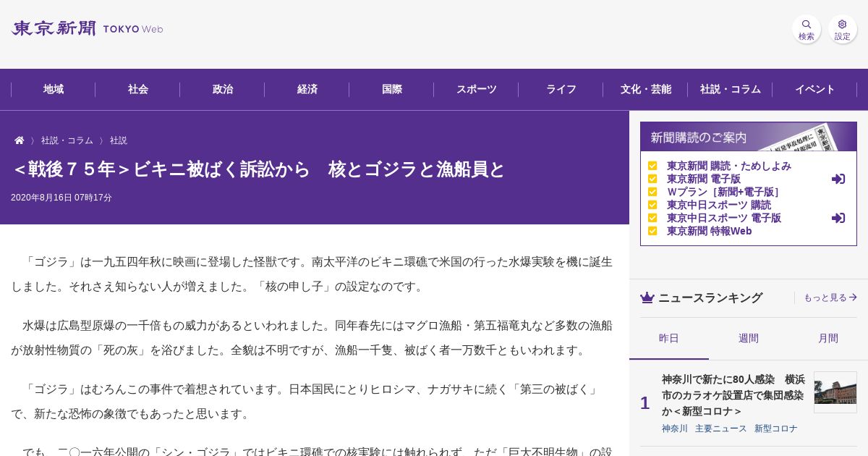Click checkmark beside Wプラン［新聞+電子版］
Viewport: 868px width, 456px height.
[x=652, y=192]
